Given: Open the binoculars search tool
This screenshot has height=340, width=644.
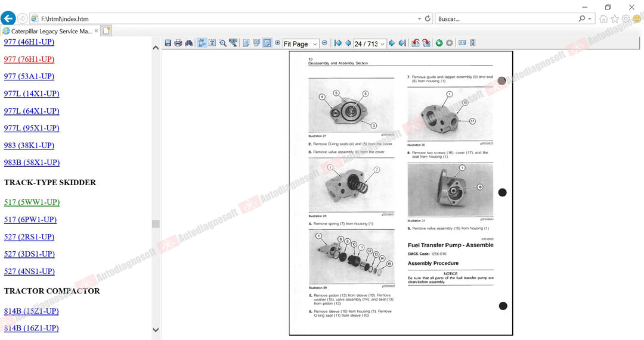Looking at the screenshot, I should (x=188, y=43).
